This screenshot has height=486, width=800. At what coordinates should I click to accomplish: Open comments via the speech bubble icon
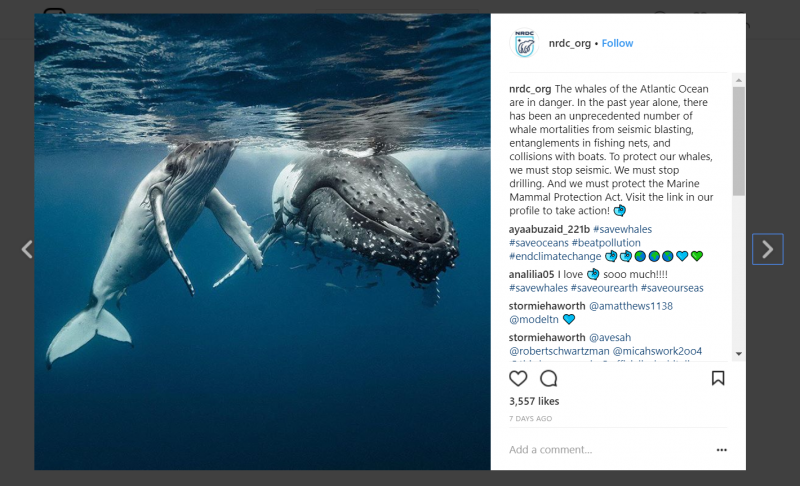(548, 378)
